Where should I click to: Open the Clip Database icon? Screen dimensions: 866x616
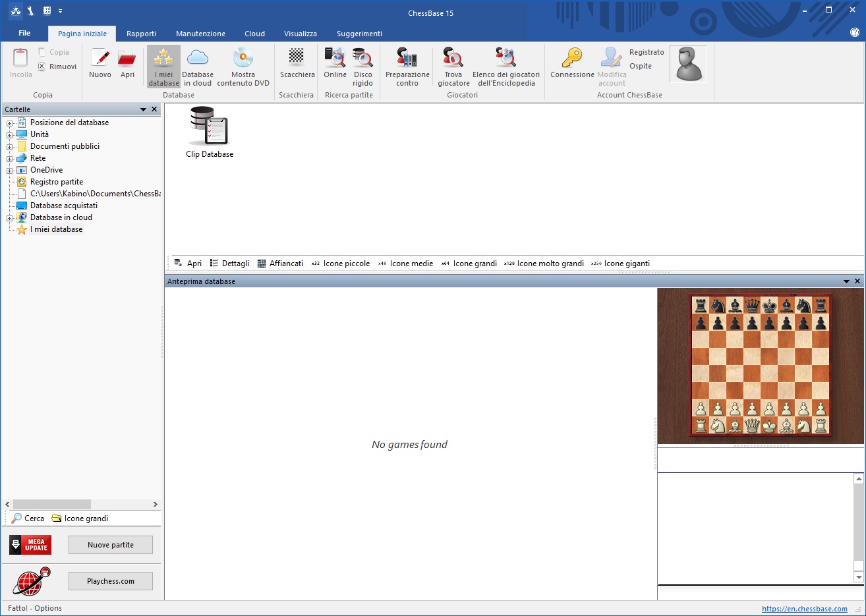209,126
